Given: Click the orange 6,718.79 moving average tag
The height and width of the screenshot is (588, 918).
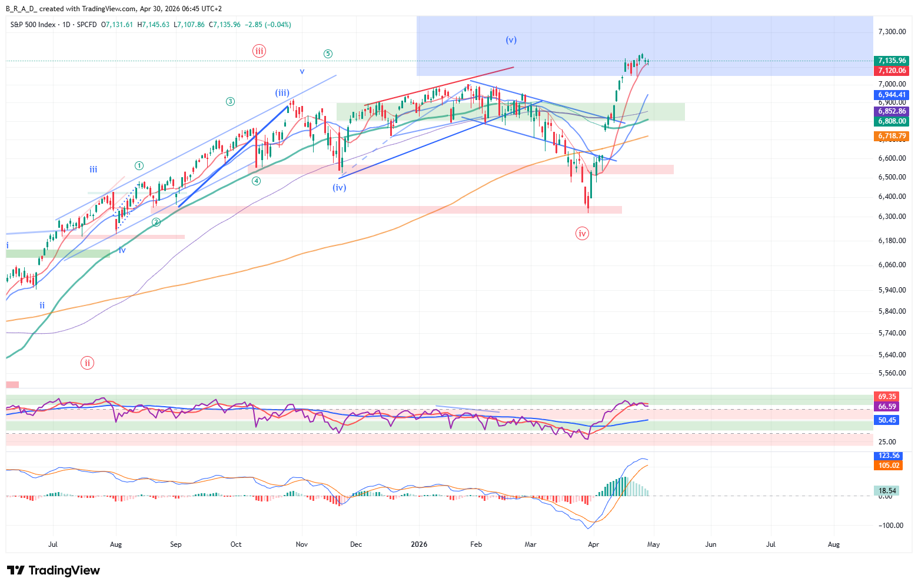Looking at the screenshot, I should tap(892, 136).
